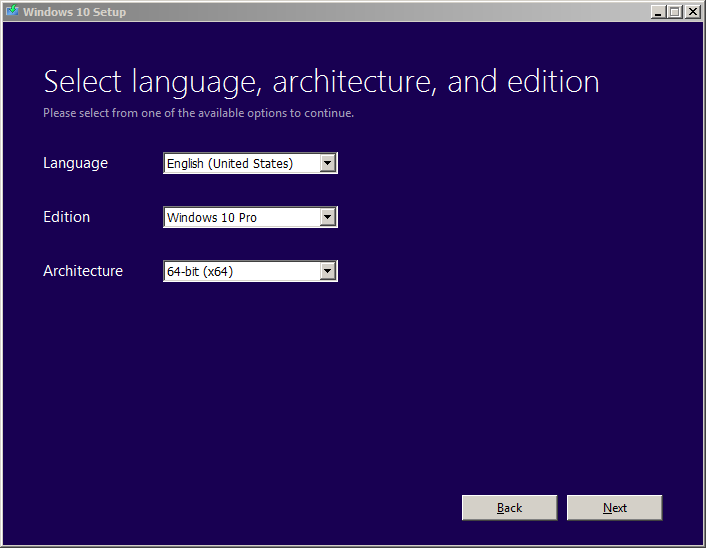Open the Edition dropdown arrow

(328, 217)
